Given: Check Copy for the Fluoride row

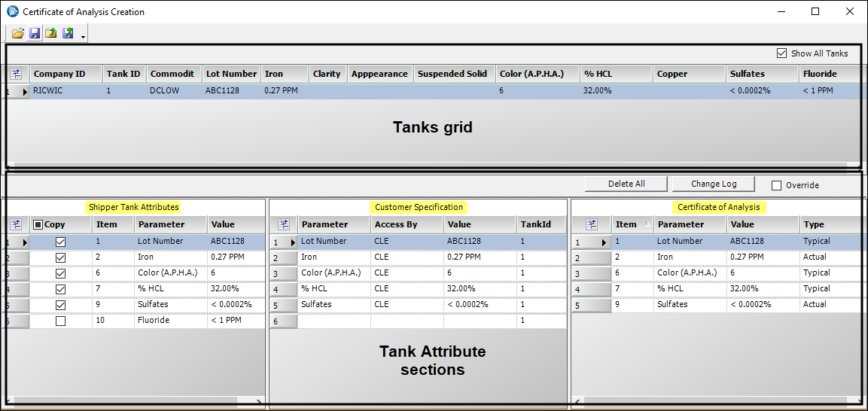Looking at the screenshot, I should pyautogui.click(x=61, y=321).
